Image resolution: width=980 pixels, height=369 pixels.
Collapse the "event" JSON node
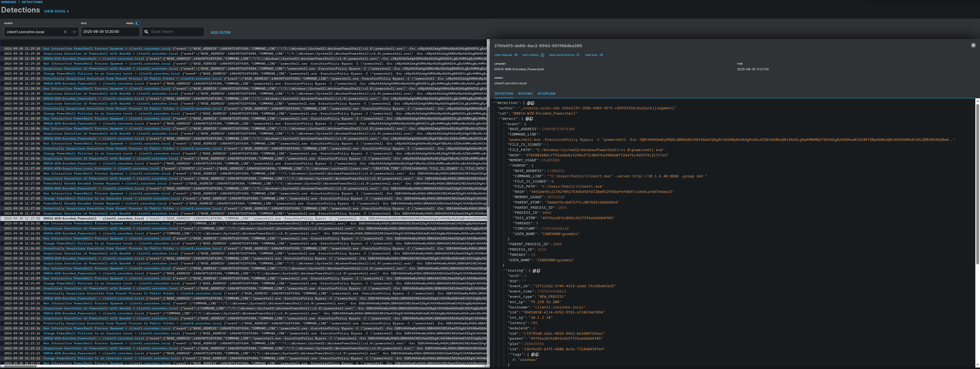[504, 124]
